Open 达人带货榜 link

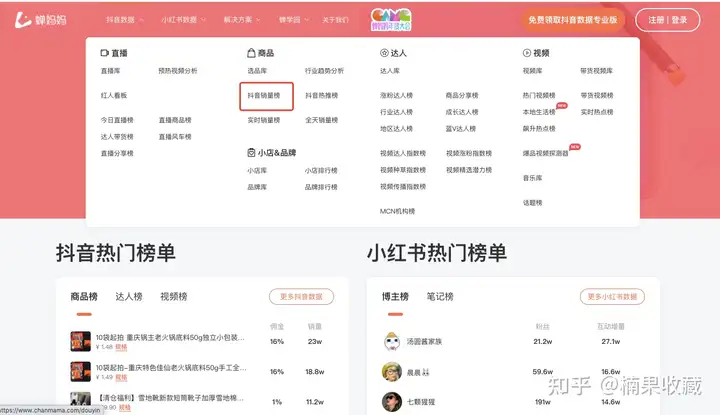pos(117,137)
